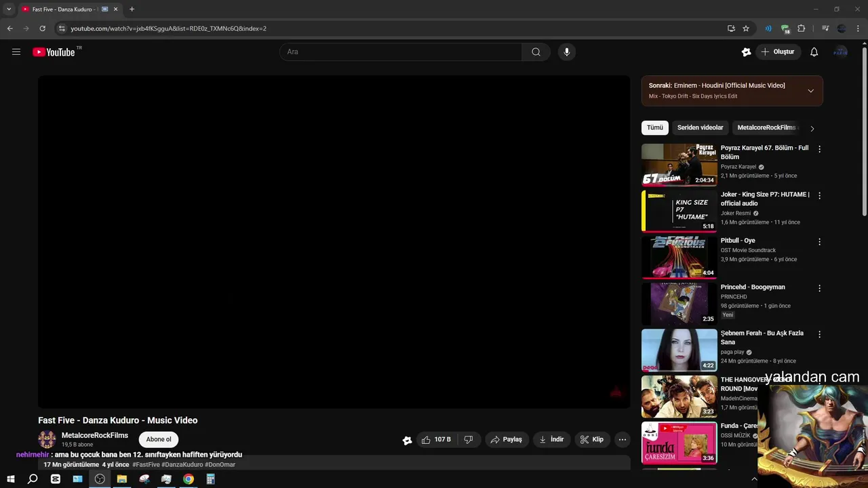Open the blue sound wave extension icon
This screenshot has height=488, width=868.
click(768, 28)
